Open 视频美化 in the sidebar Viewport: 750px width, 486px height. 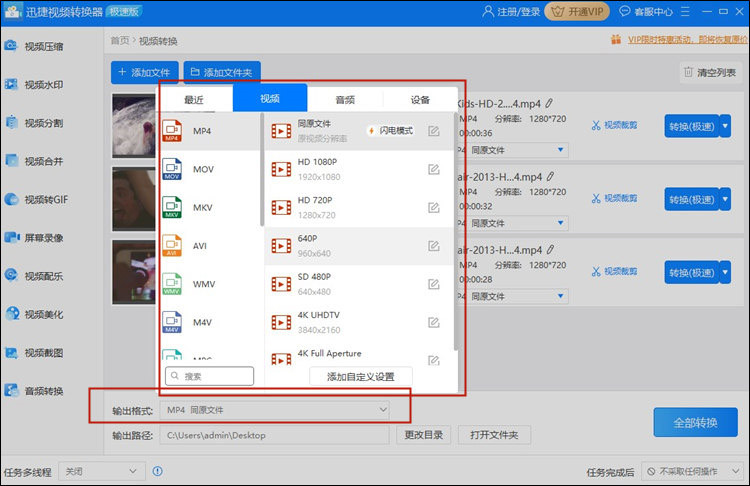[x=33, y=314]
